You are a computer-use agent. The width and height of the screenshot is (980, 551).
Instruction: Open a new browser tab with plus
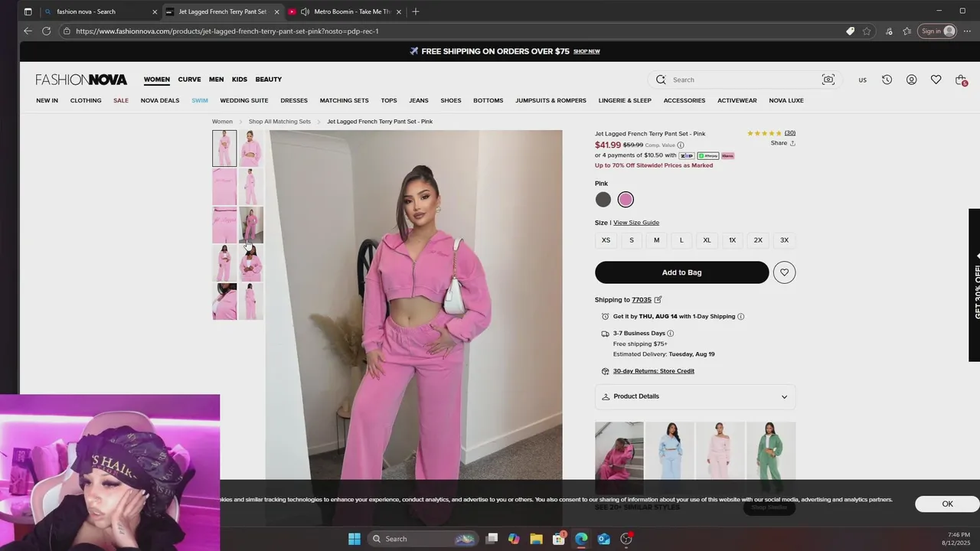tap(416, 11)
